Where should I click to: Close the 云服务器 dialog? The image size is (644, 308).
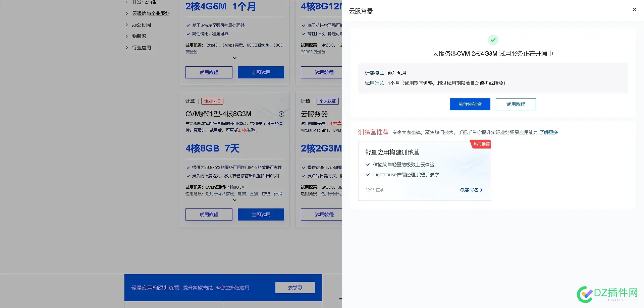coord(634,9)
